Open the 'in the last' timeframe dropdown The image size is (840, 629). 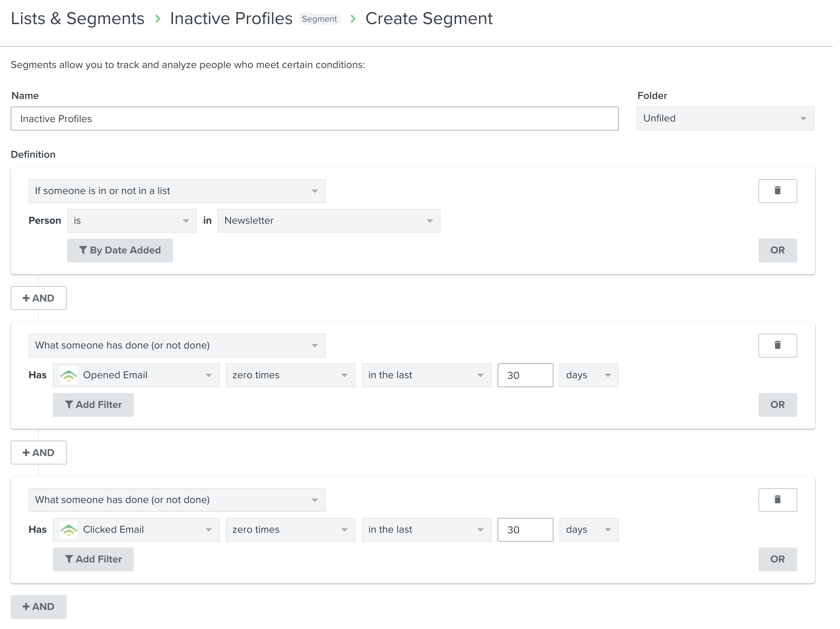point(426,375)
